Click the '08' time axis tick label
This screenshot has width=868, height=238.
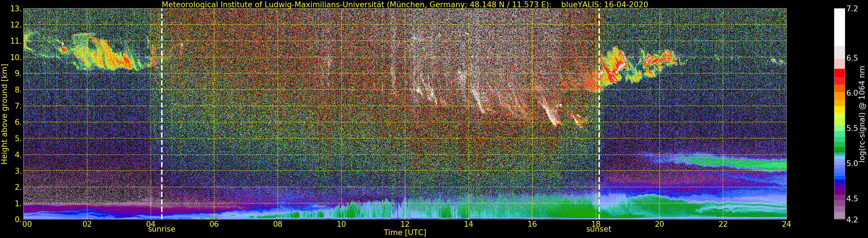point(278,224)
